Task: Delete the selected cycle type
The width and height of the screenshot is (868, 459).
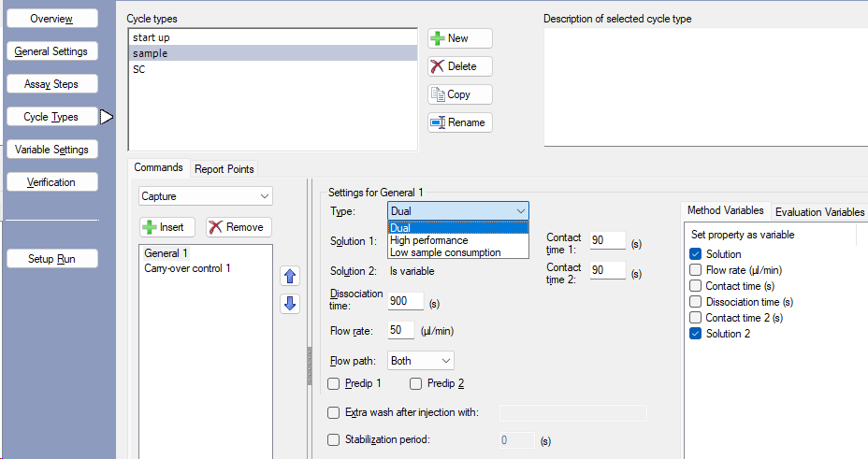Action: (459, 66)
